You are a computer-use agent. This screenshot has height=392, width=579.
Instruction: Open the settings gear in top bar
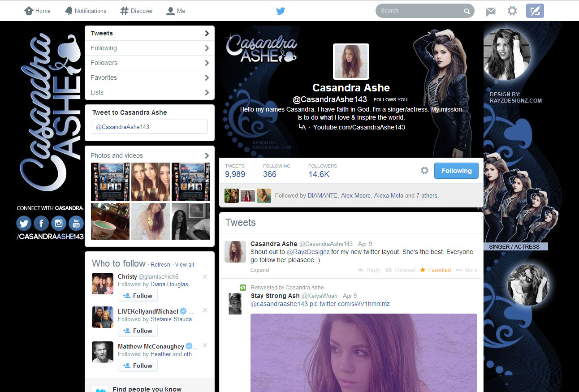(512, 11)
